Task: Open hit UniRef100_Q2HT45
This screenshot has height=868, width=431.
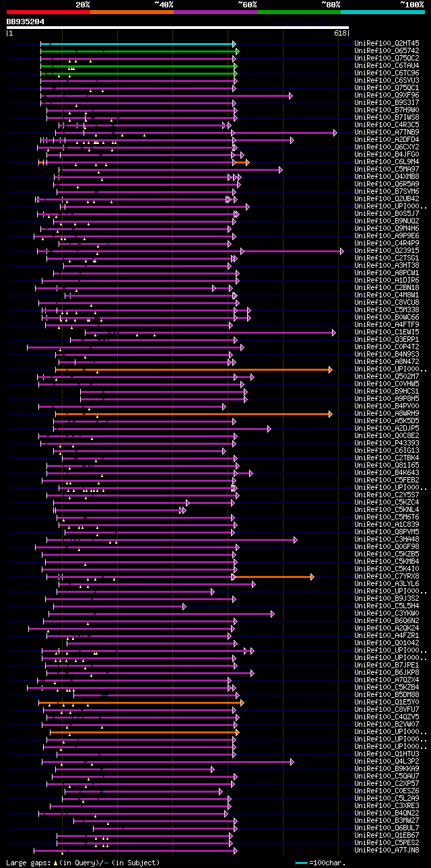Action: [x=387, y=44]
